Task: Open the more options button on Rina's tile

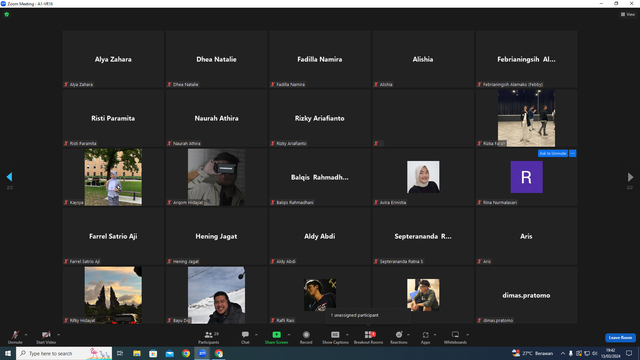Action: pos(573,153)
